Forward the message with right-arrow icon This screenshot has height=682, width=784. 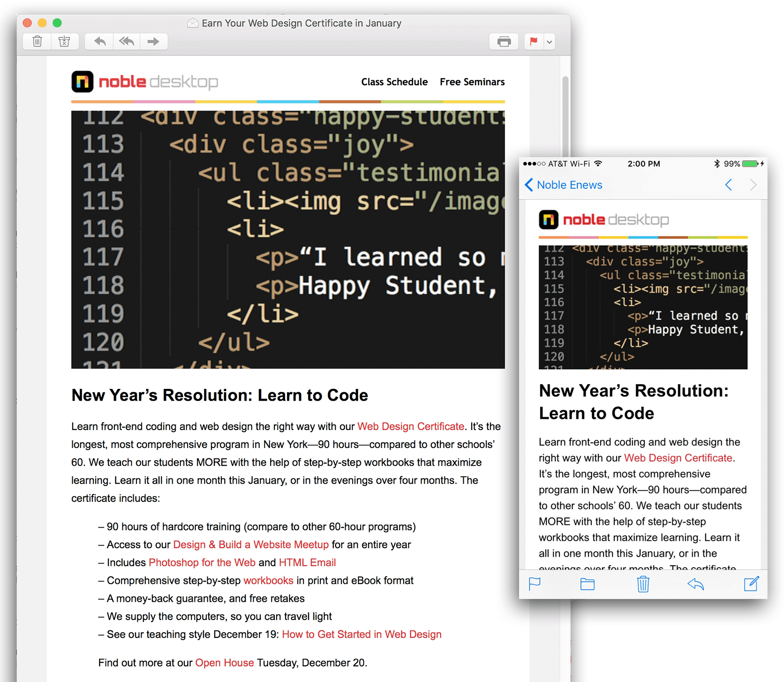pyautogui.click(x=153, y=42)
